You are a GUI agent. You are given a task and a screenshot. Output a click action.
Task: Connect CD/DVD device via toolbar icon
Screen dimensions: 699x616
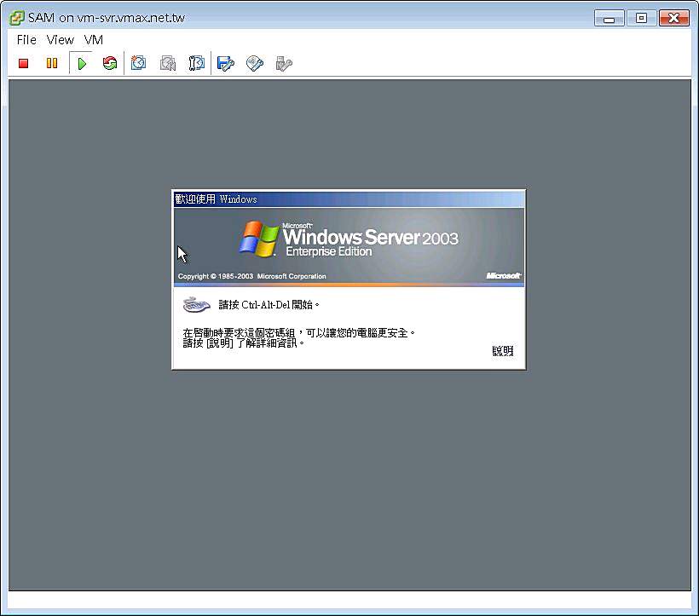pos(255,63)
